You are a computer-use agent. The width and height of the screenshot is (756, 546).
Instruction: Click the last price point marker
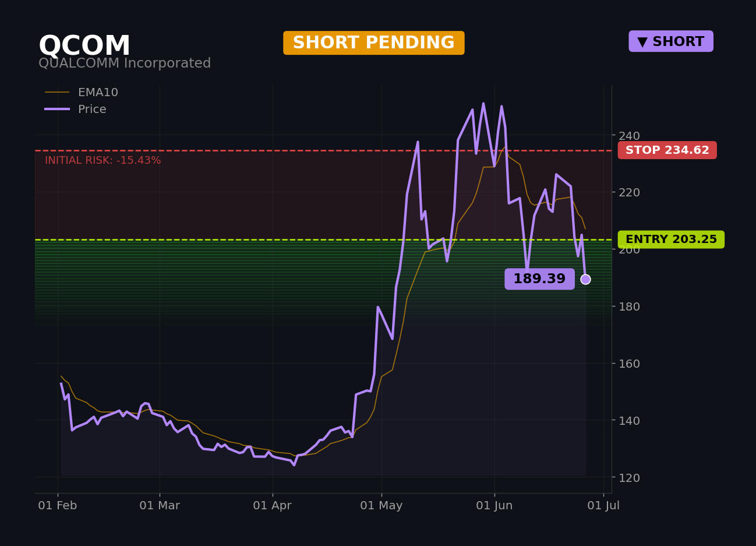point(585,279)
